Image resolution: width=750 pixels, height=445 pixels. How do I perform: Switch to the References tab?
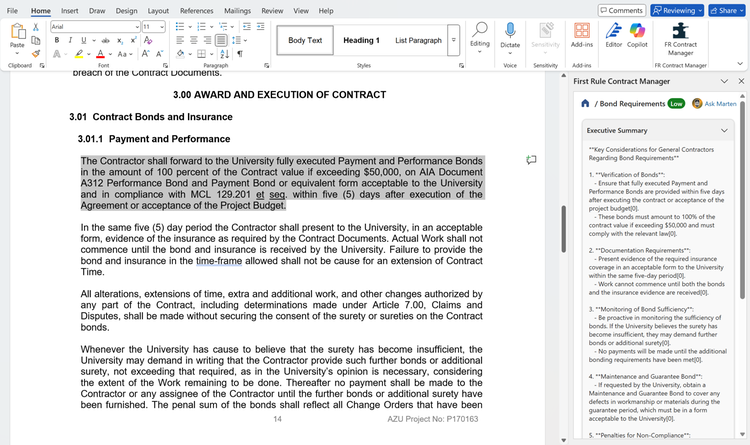coord(197,11)
